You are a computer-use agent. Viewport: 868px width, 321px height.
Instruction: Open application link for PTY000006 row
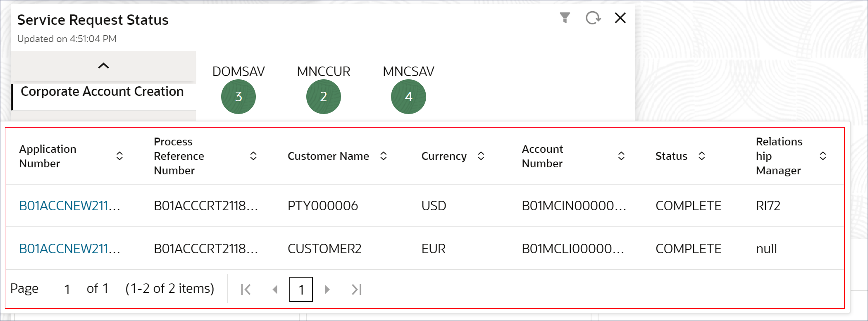tap(70, 206)
